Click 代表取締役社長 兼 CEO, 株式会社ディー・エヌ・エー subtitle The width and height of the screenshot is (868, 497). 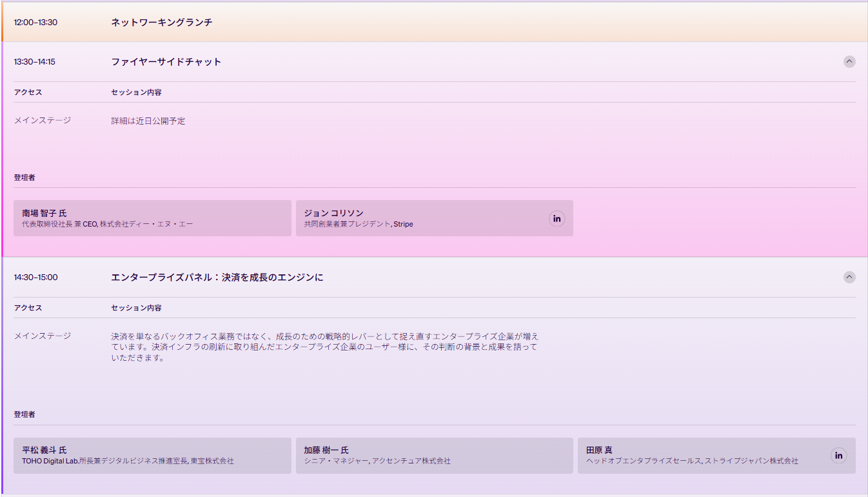click(x=107, y=224)
